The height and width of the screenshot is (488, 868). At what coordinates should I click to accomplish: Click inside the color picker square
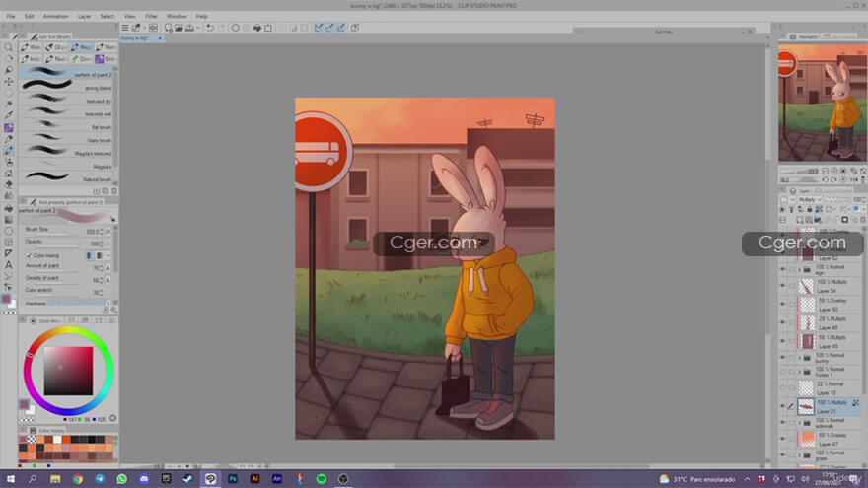(69, 371)
